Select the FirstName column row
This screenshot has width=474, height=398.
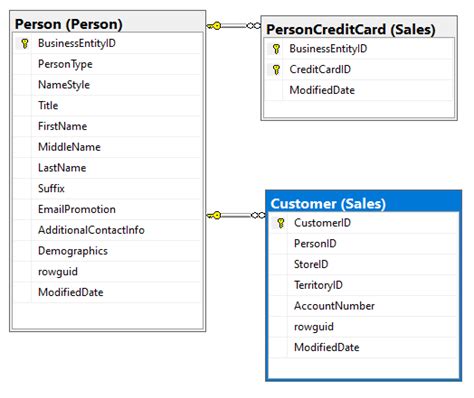[108, 126]
